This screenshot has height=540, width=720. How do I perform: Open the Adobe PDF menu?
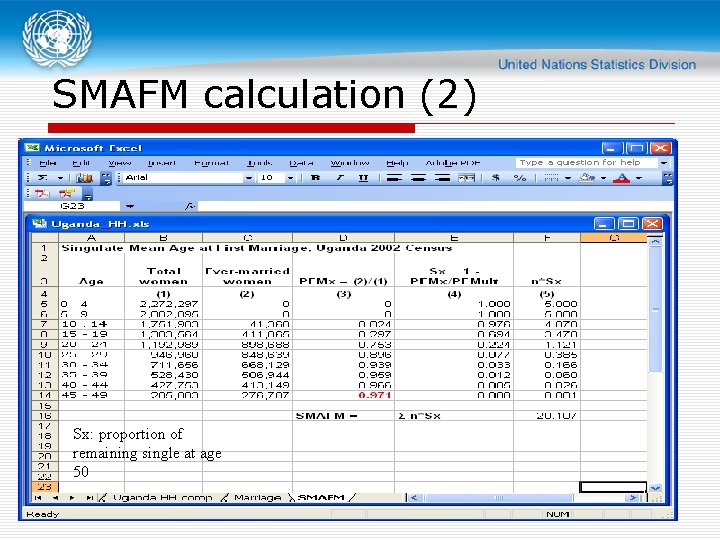coord(453,163)
